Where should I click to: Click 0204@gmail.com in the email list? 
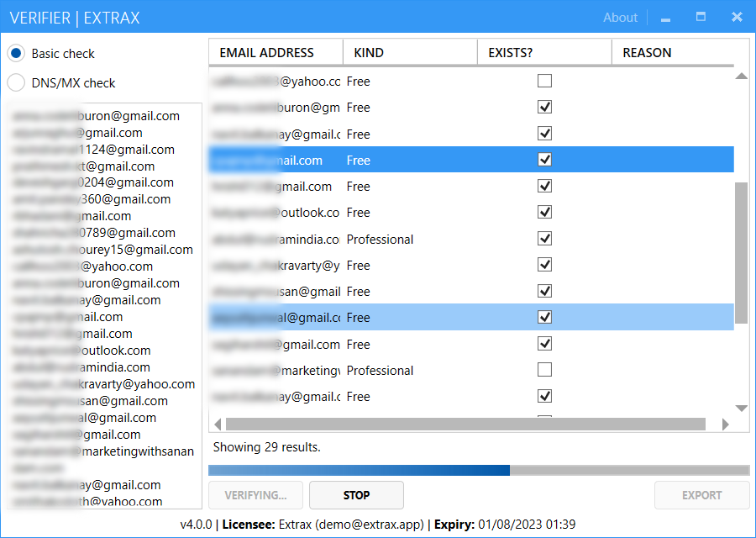coord(93,182)
